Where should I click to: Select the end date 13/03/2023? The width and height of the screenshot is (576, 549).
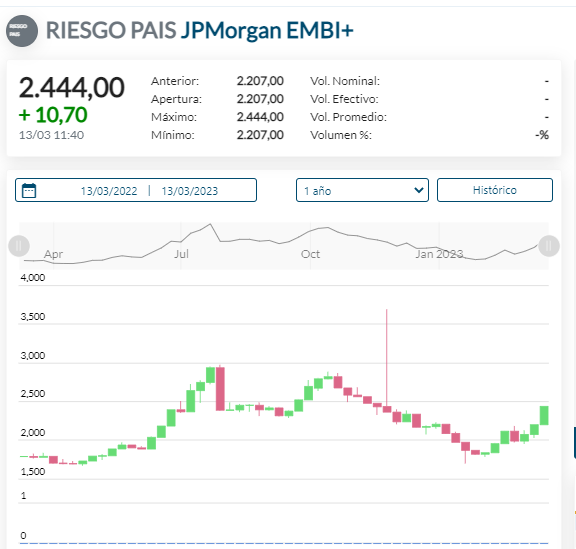click(190, 191)
